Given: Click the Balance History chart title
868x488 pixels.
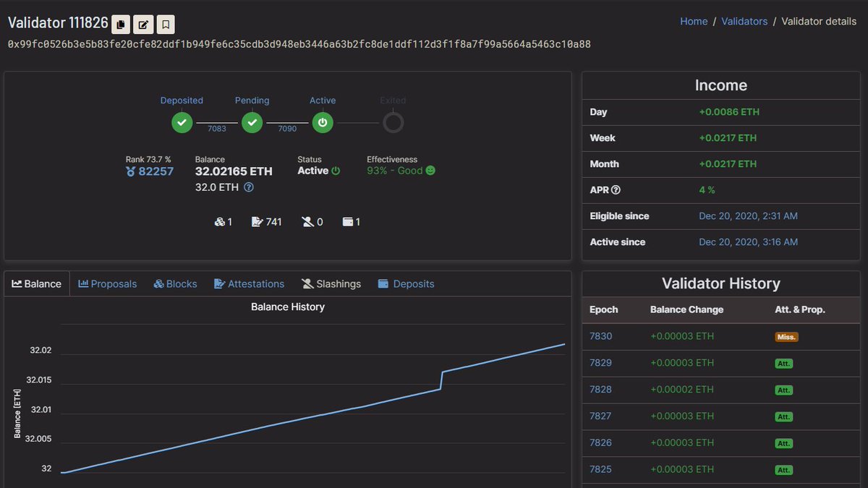Looking at the screenshot, I should click(288, 307).
